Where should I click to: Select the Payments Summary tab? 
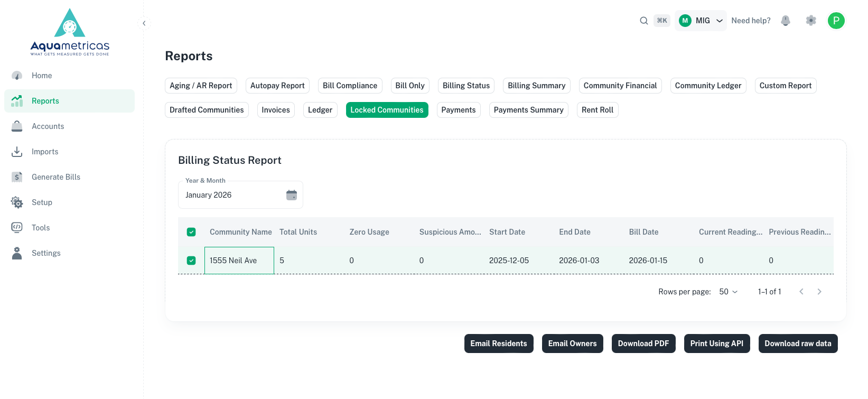click(528, 110)
